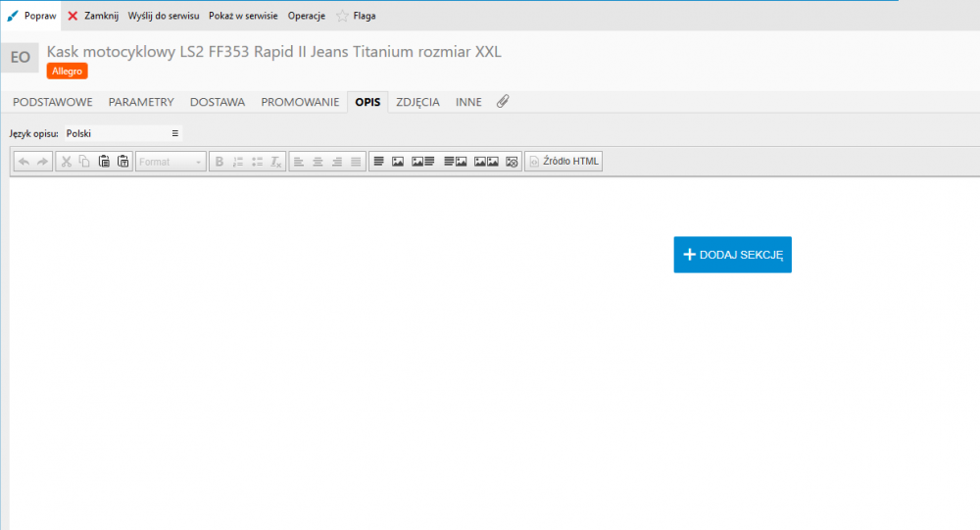Viewport: 980px width, 530px height.
Task: Click the Copy icon in editor toolbar
Action: click(84, 162)
